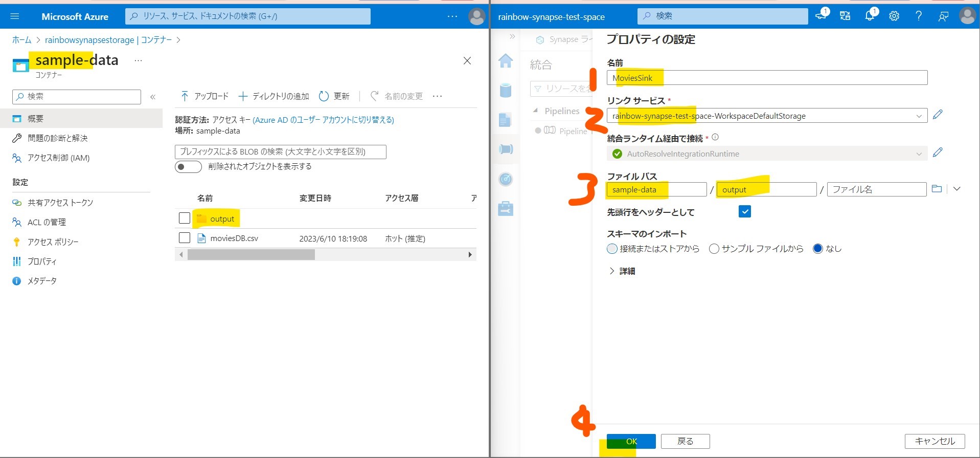Close the sample-data container blade
This screenshot has width=980, height=458.
(467, 61)
